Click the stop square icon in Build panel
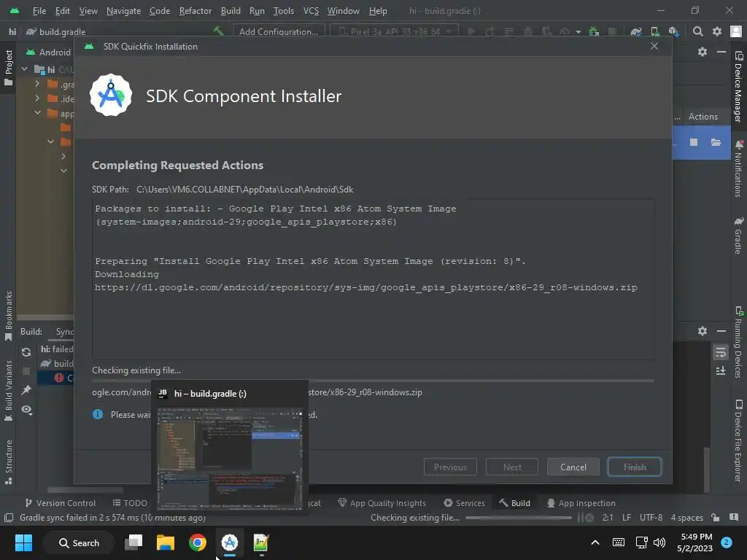 [26, 371]
